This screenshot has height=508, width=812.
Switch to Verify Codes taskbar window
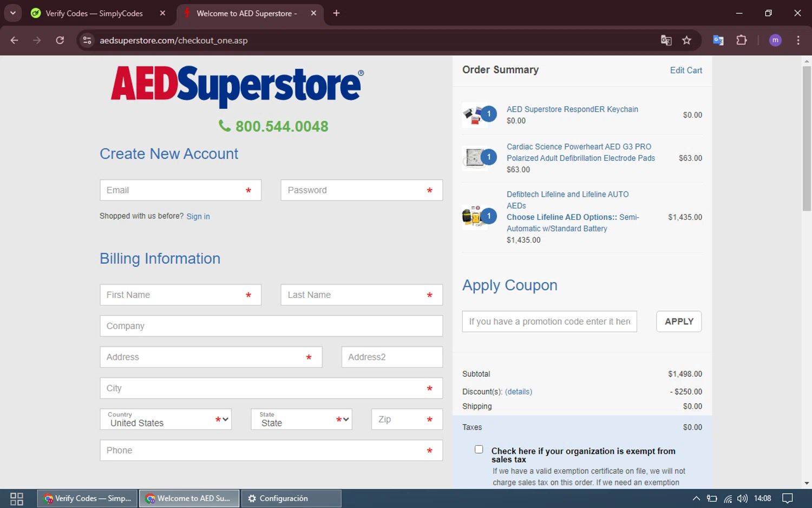coord(87,498)
